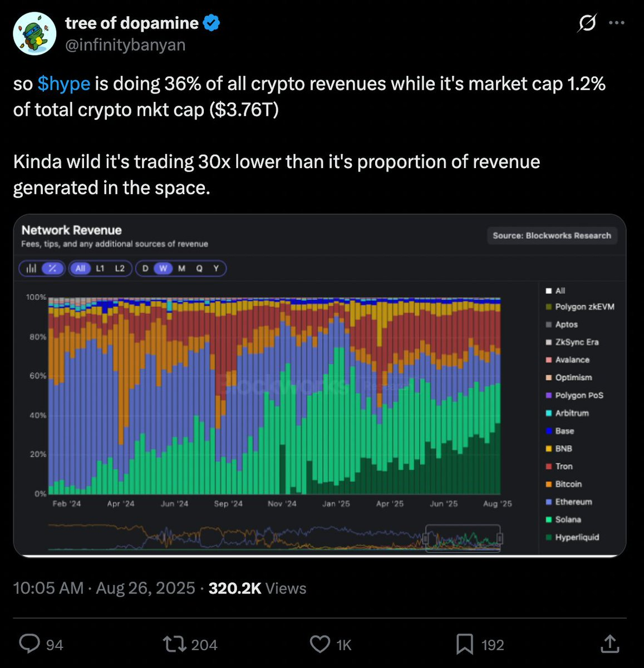
Task: Open the share icon on the tweet
Action: tap(609, 644)
